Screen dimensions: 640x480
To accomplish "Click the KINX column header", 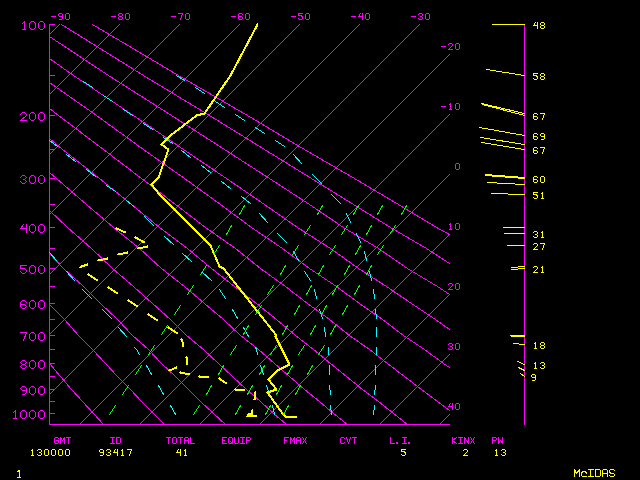I will point(463,440).
